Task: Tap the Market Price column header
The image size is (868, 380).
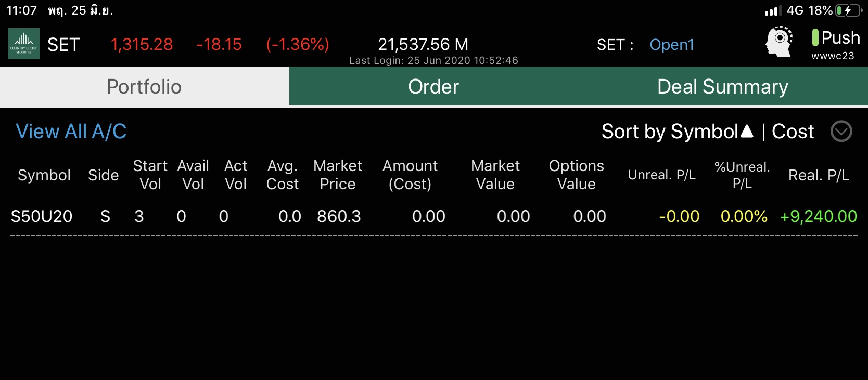Action: pos(338,175)
